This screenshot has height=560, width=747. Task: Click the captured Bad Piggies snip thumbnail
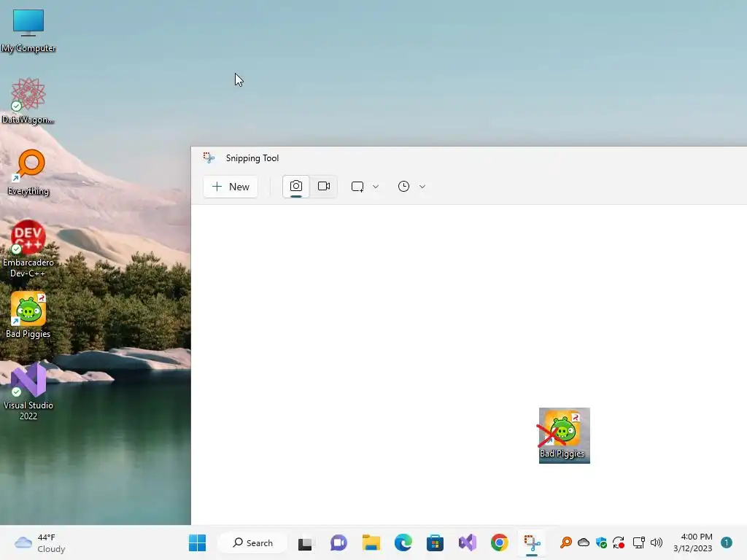[564, 435]
